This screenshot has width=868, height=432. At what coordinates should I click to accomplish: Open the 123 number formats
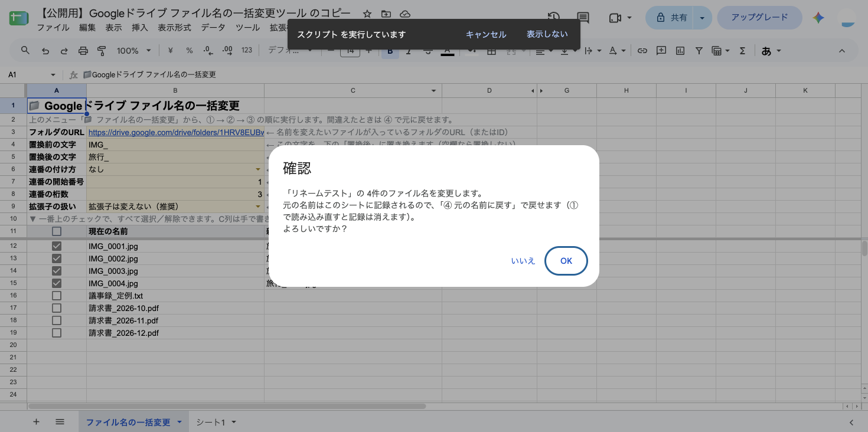pyautogui.click(x=247, y=51)
